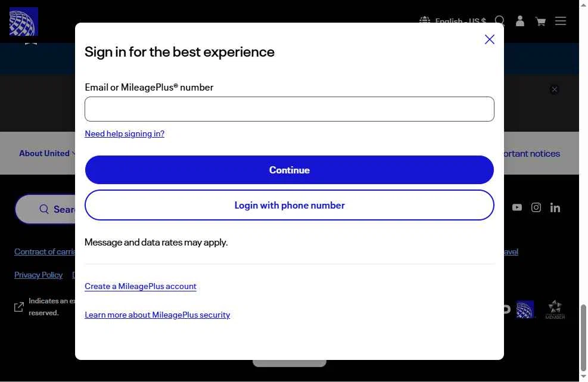Open the hamburger menu icon
The image size is (588, 382).
(x=561, y=21)
